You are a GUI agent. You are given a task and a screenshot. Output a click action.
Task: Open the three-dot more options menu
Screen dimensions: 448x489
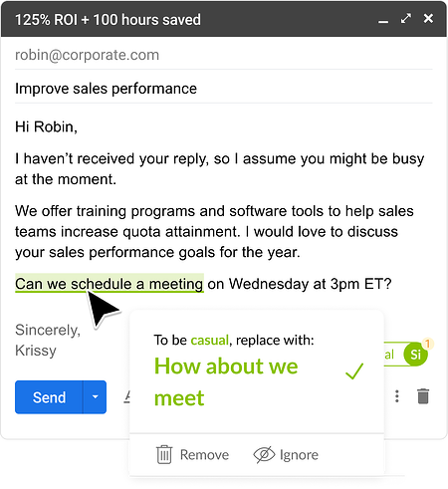pos(397,396)
